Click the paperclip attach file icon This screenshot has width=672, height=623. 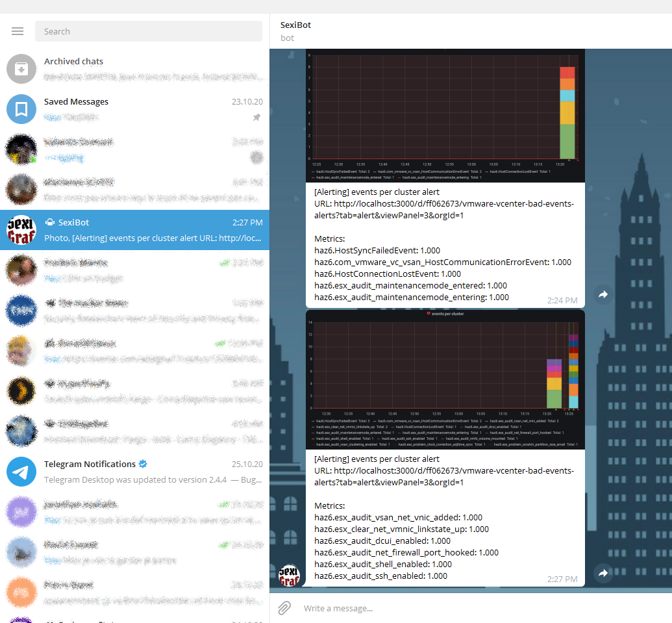pos(284,608)
